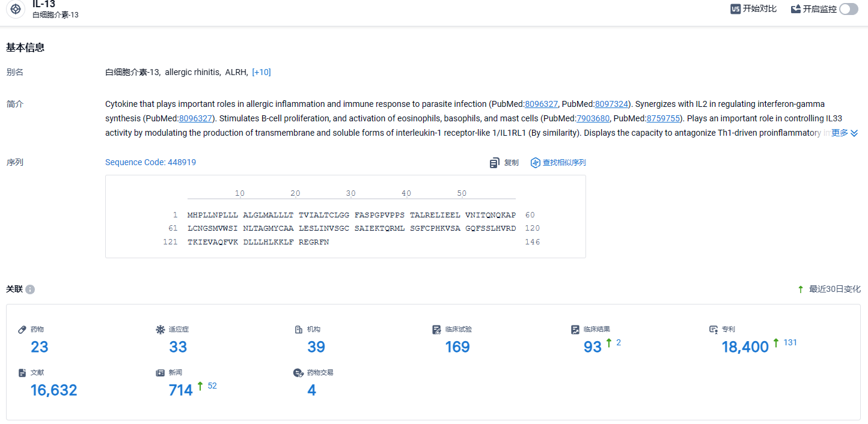868x424 pixels.
Task: Click the info icon beside 关联
Action: coord(30,289)
